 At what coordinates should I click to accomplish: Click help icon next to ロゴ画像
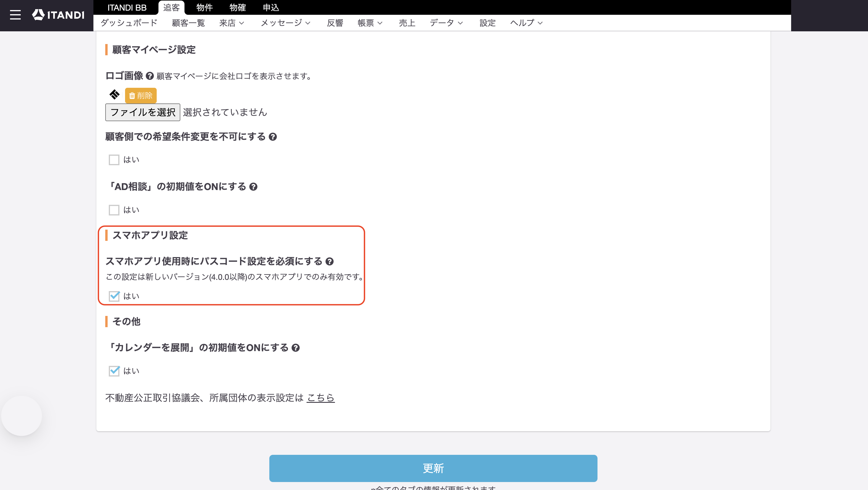tap(150, 76)
